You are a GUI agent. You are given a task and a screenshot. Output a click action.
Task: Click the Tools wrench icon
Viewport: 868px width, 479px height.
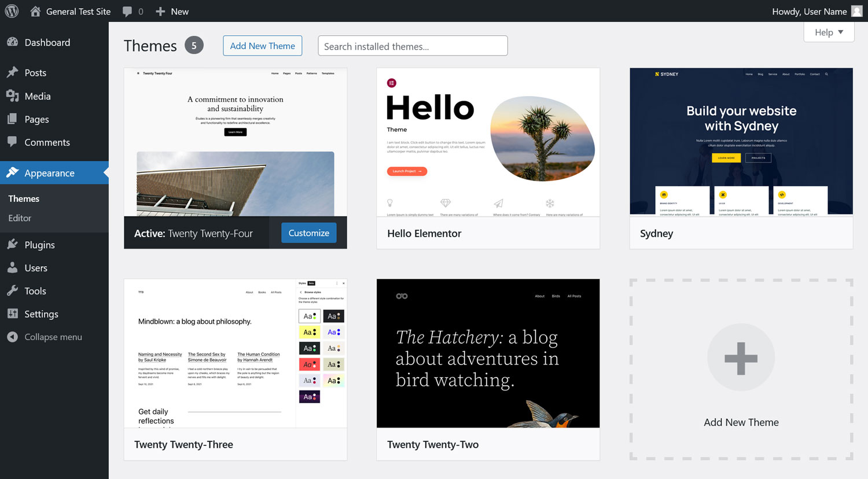(x=13, y=290)
